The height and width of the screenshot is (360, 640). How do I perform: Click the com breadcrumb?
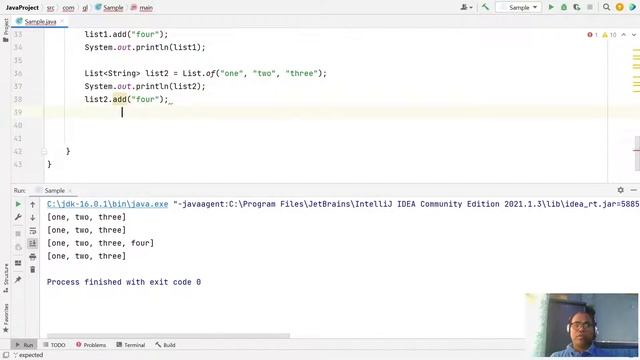[x=68, y=8]
